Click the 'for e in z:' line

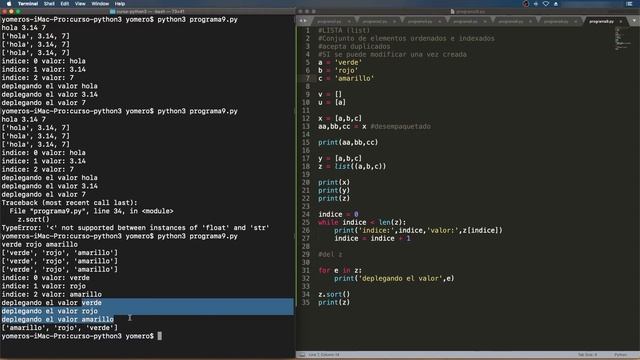pos(340,270)
